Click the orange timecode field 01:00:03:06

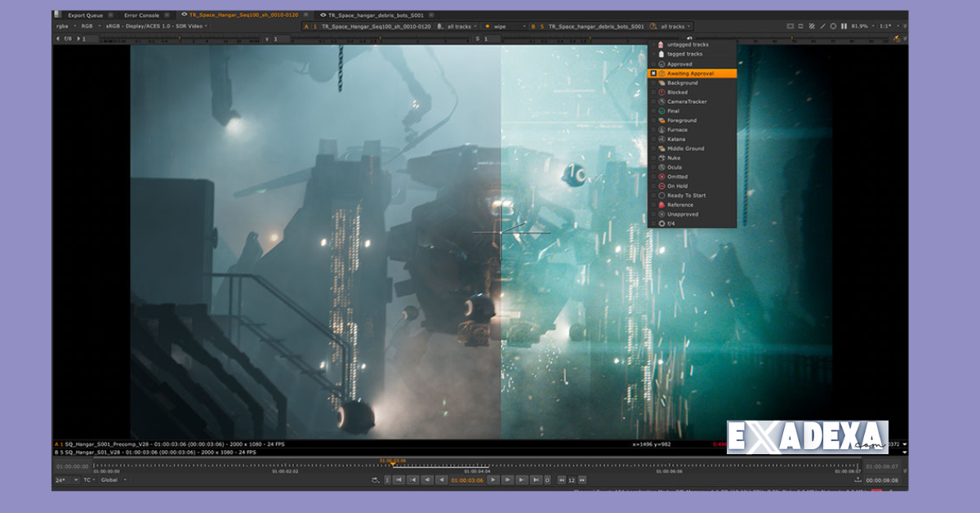pos(466,480)
